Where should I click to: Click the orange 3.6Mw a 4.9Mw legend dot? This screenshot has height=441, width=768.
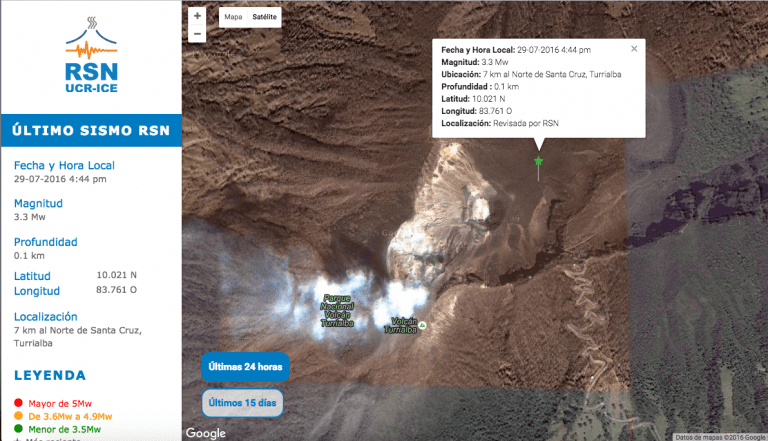tap(19, 416)
